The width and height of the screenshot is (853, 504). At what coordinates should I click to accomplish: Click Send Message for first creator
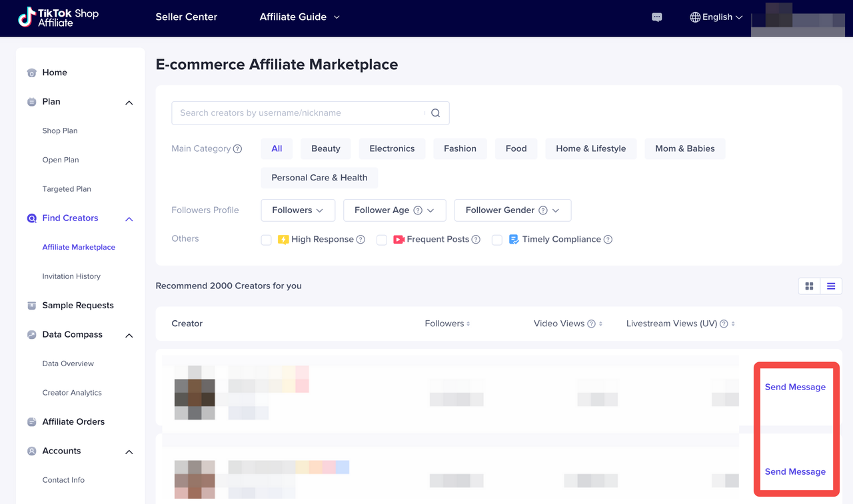pyautogui.click(x=795, y=387)
